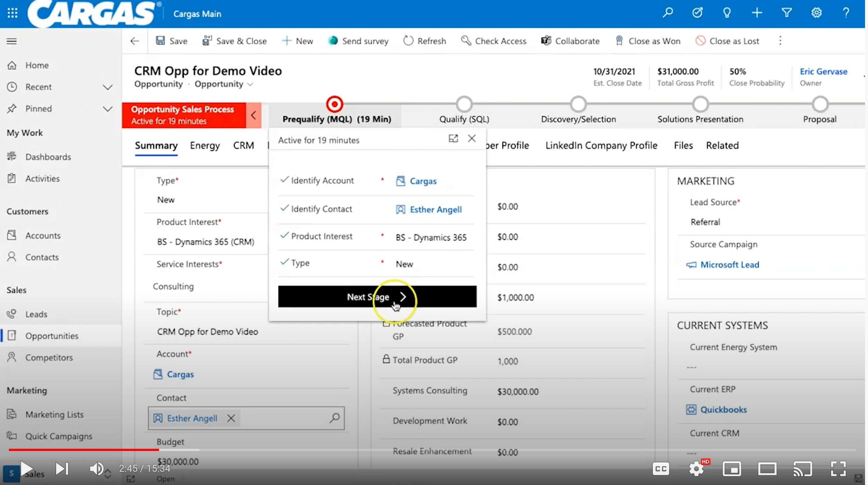Click the quick create plus icon
Image resolution: width=868 pixels, height=485 pixels.
tap(757, 13)
